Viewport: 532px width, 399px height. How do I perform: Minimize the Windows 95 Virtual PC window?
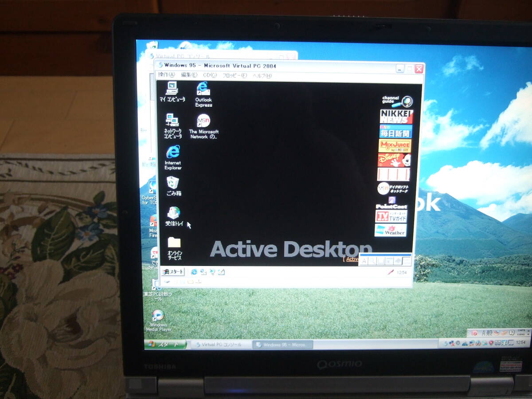(400, 69)
